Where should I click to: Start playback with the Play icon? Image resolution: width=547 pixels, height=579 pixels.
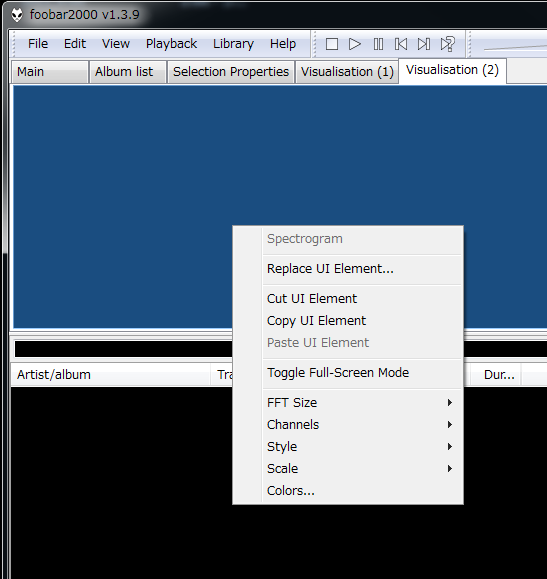coord(355,44)
